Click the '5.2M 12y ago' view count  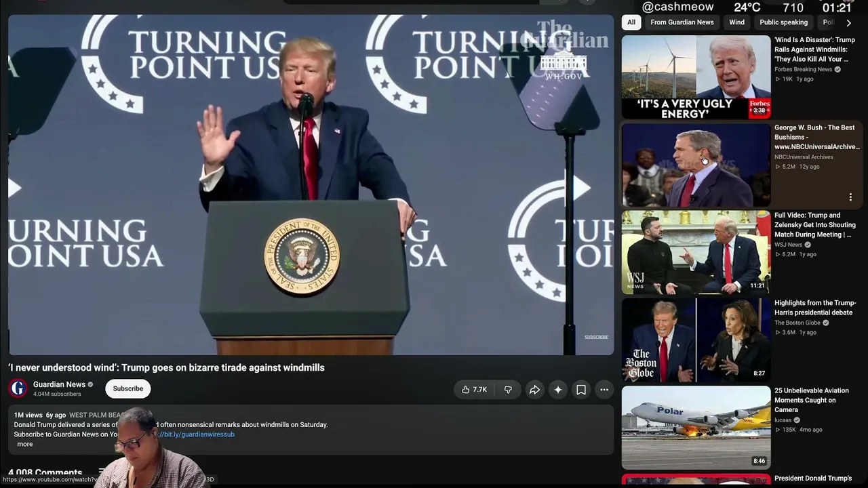pos(797,167)
